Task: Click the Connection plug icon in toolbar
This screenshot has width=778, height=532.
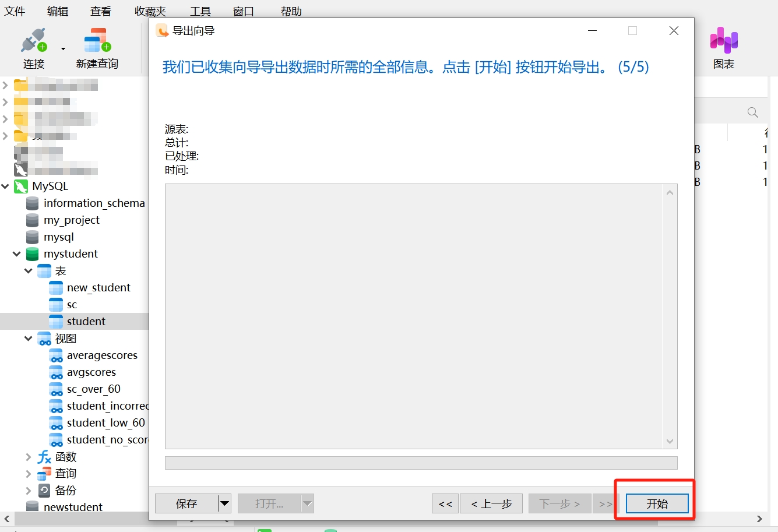Action: [x=33, y=41]
